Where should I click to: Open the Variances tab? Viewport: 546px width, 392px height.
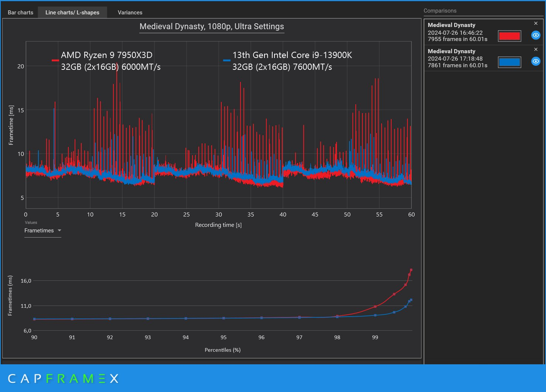tap(130, 13)
